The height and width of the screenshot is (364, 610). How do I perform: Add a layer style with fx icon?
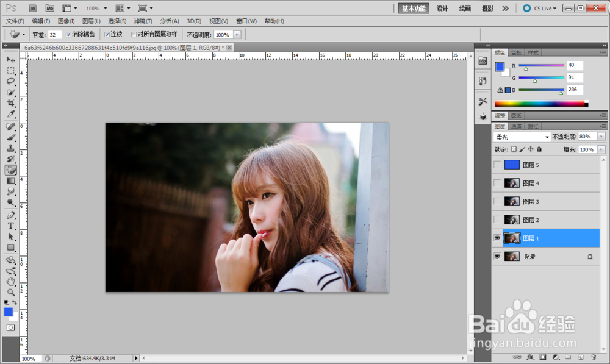[x=530, y=357]
